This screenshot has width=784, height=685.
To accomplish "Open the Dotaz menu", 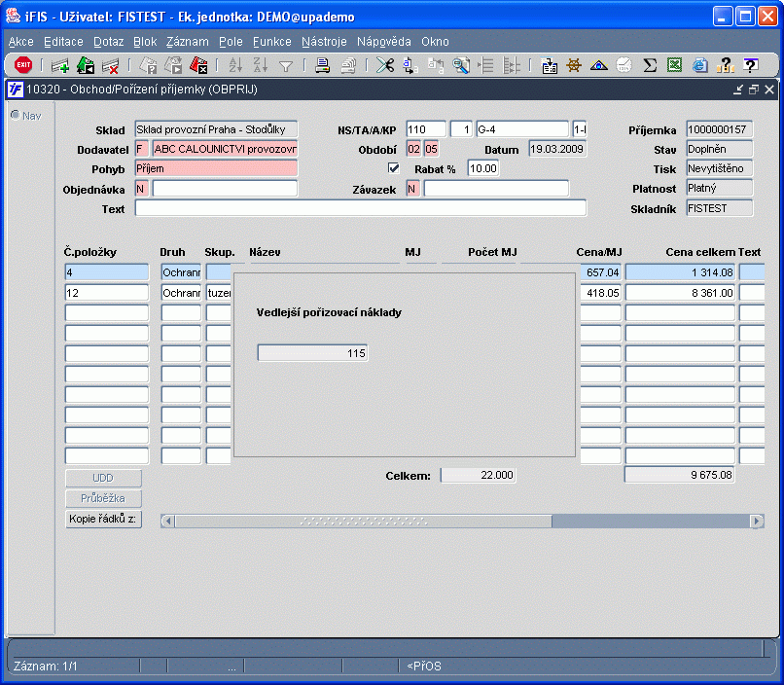I will coord(109,42).
